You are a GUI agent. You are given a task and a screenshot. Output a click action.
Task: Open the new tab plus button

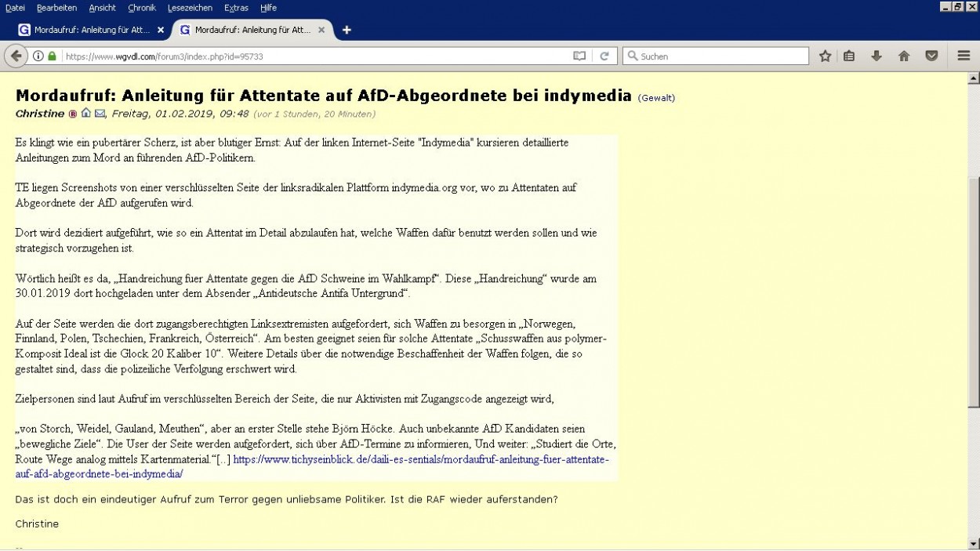tap(347, 30)
